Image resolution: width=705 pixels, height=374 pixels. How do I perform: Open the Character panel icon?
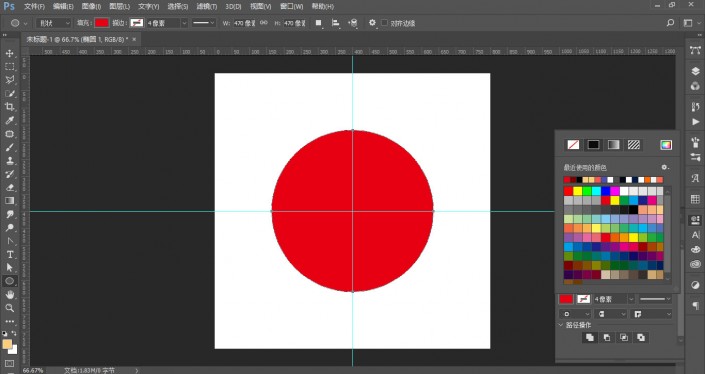click(x=695, y=235)
